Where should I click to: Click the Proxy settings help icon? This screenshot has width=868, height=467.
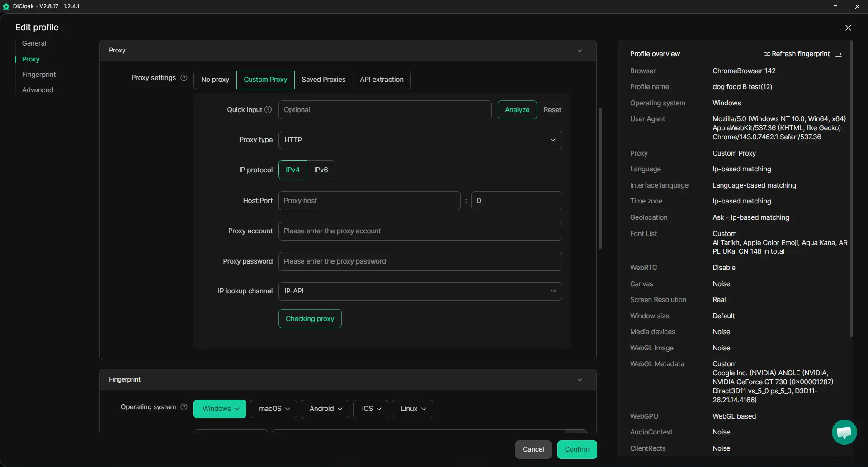184,78
